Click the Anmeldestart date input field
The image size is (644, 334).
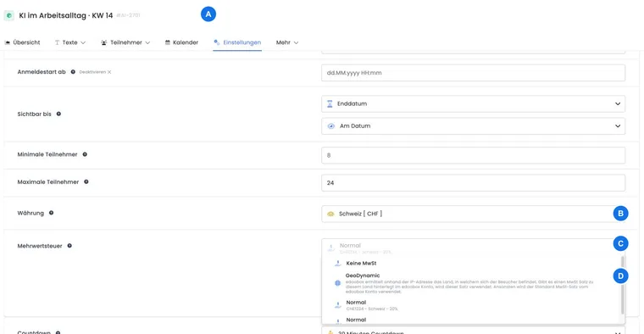pyautogui.click(x=473, y=73)
